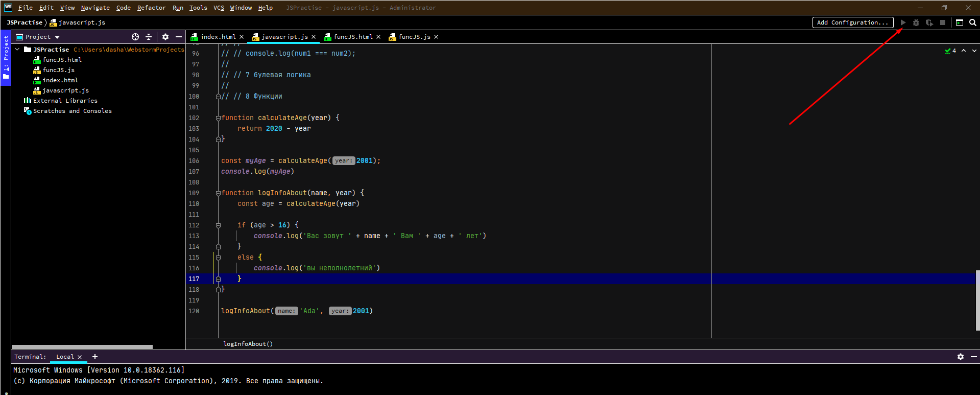Toggle the Project tool window sidebar button

click(x=6, y=57)
